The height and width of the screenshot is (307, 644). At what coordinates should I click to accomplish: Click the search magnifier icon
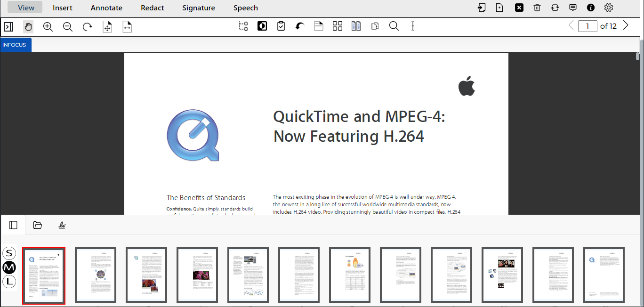[x=394, y=26]
